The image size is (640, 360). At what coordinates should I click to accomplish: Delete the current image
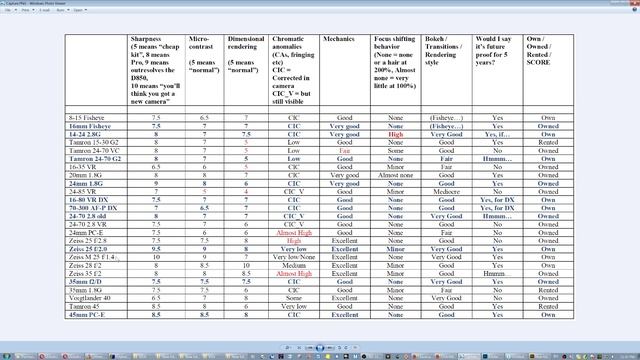355,348
